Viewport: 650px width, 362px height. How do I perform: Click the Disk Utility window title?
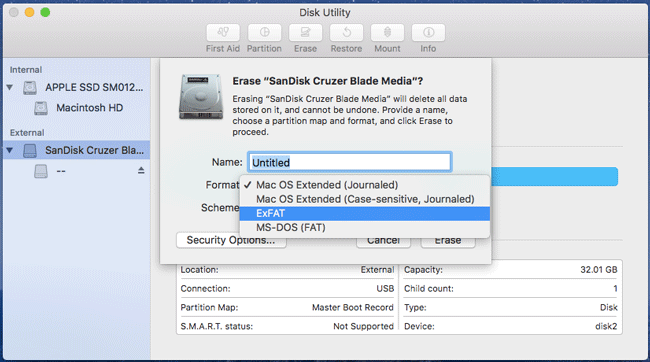[x=325, y=12]
